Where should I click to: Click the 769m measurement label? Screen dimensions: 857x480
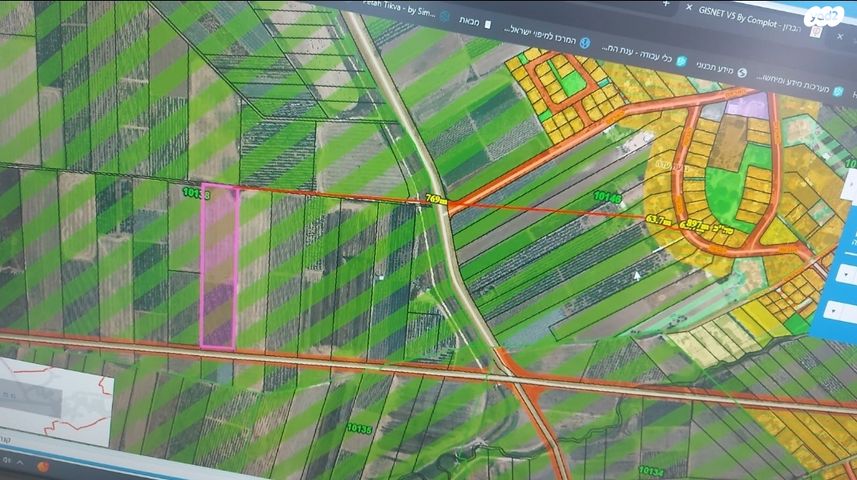pyautogui.click(x=436, y=200)
